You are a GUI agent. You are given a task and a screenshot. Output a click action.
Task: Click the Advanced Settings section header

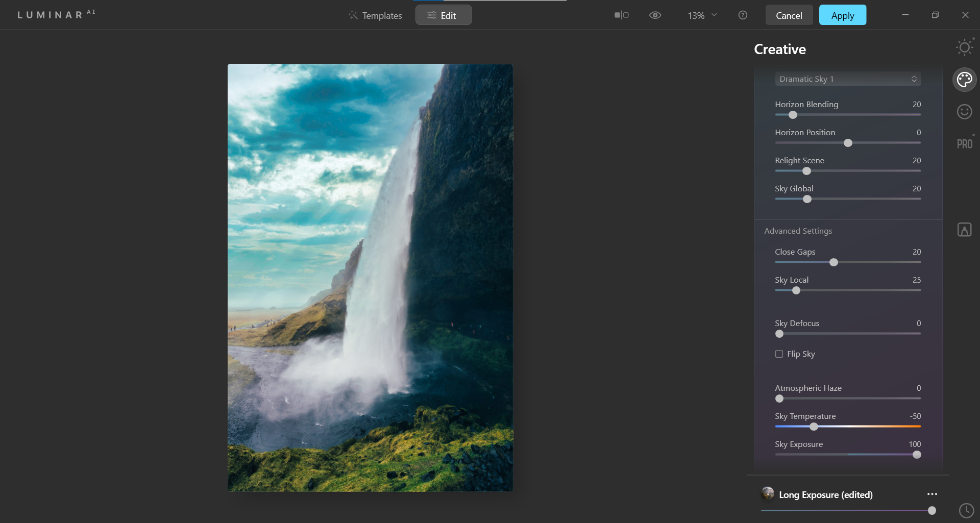(x=798, y=231)
